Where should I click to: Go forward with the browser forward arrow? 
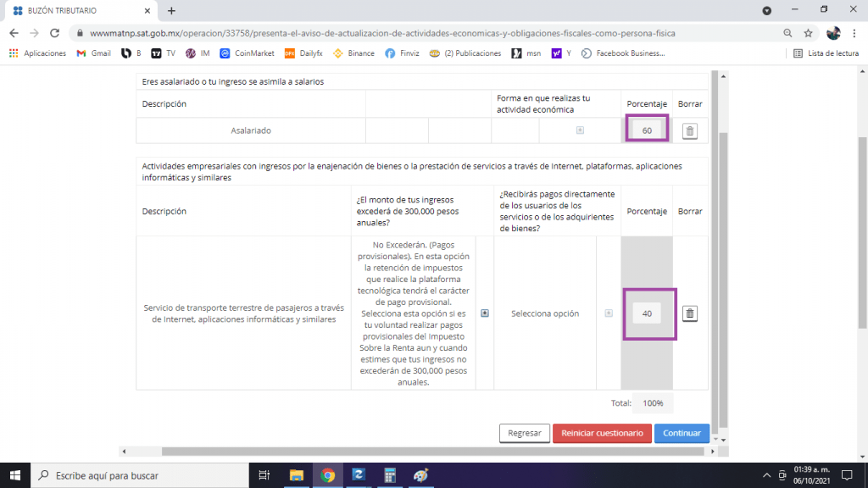34,33
